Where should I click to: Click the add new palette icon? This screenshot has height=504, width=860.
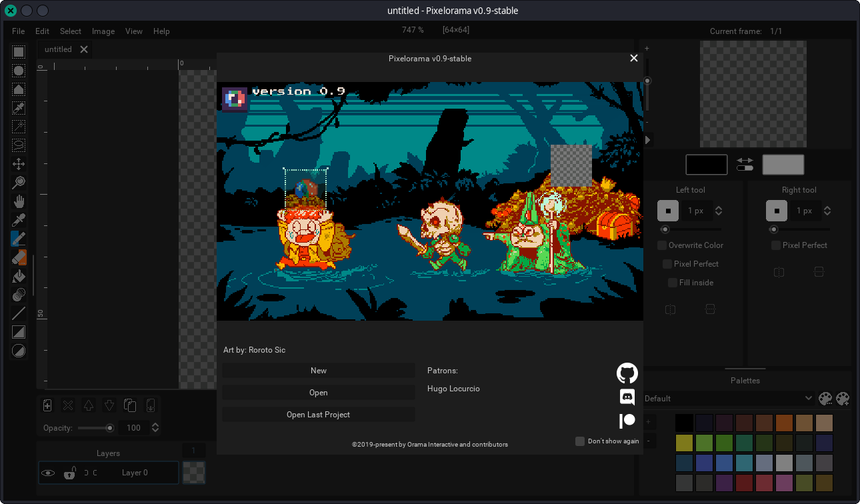pos(843,398)
